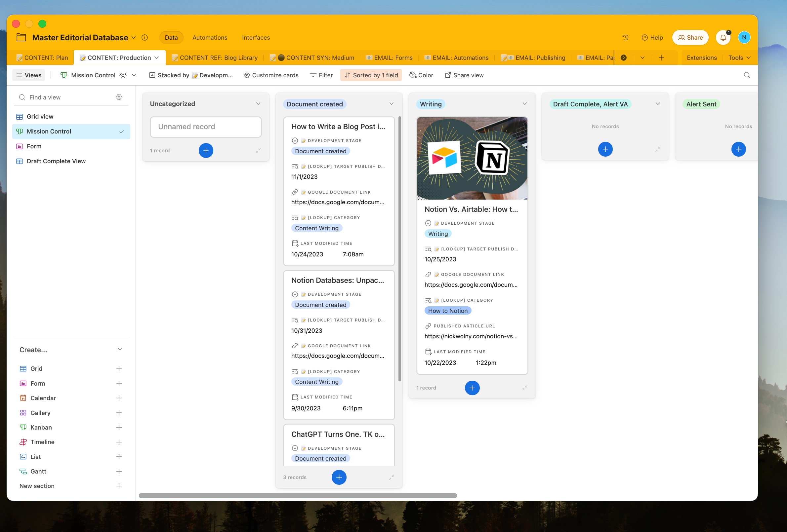
Task: Open Document created stack dropdown
Action: pyautogui.click(x=391, y=104)
